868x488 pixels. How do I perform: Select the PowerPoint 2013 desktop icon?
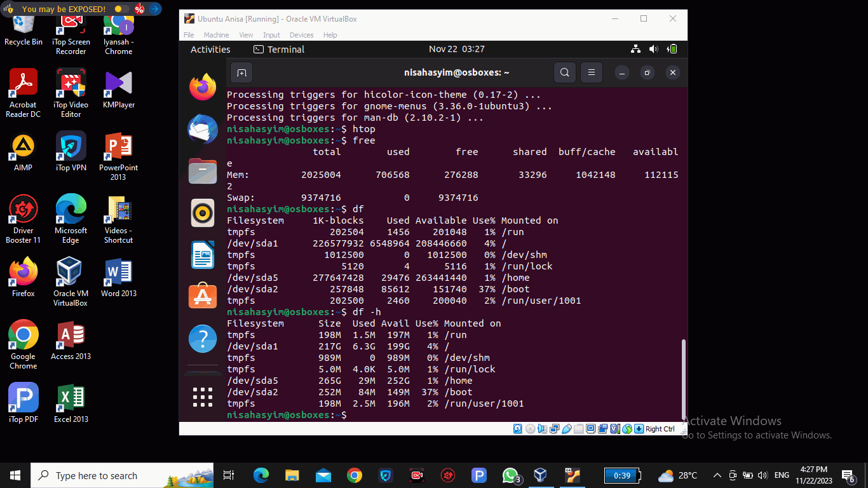click(119, 156)
